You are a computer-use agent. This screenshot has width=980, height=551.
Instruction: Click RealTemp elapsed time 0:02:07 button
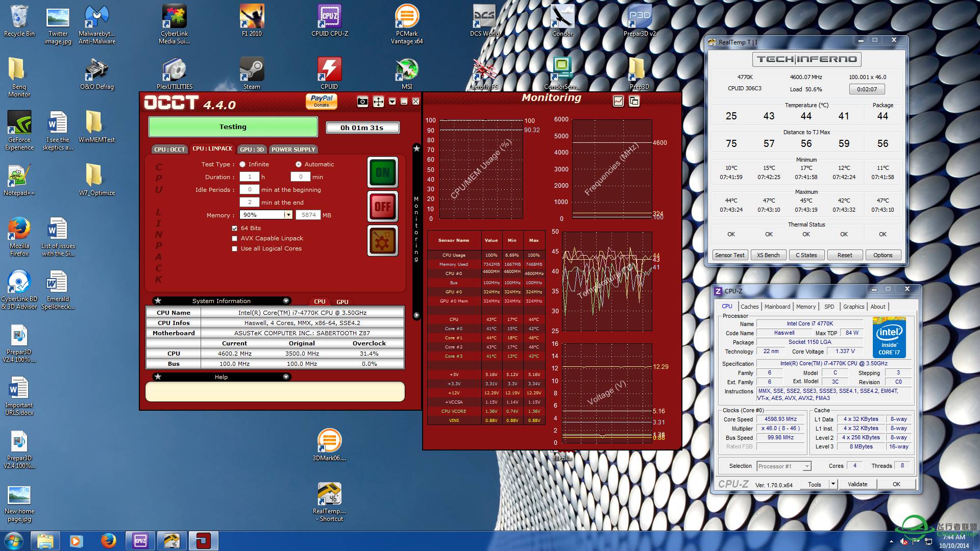tap(867, 89)
